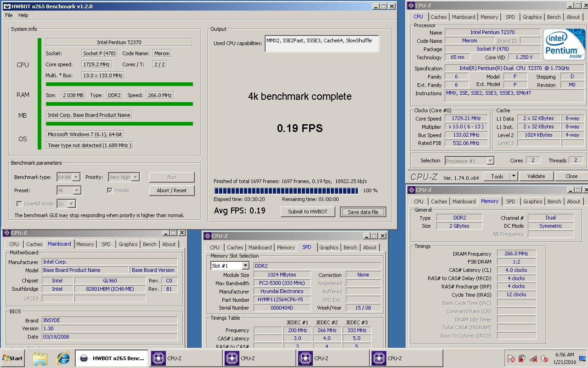Toggle the Overkill mode checkbox
588x368 pixels.
pos(19,204)
